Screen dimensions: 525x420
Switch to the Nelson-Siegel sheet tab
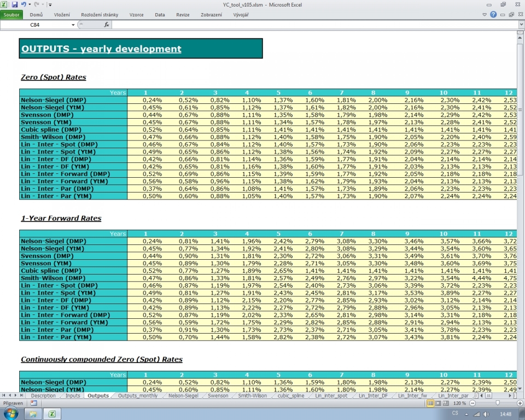tap(183, 395)
